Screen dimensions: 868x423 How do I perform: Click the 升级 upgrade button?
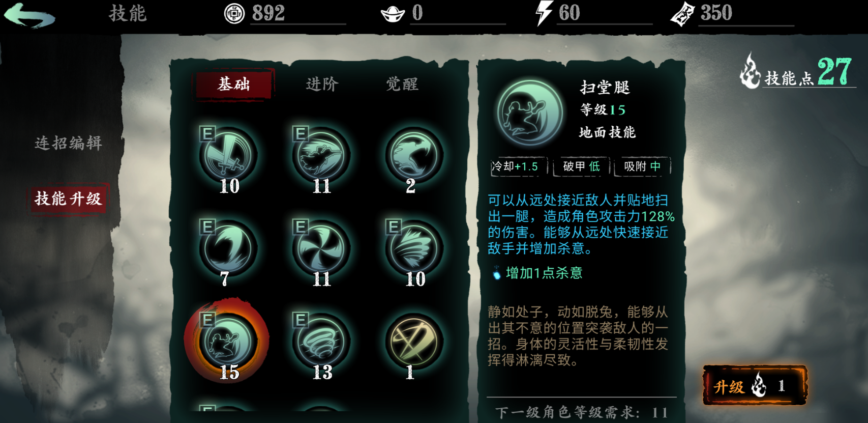755,386
